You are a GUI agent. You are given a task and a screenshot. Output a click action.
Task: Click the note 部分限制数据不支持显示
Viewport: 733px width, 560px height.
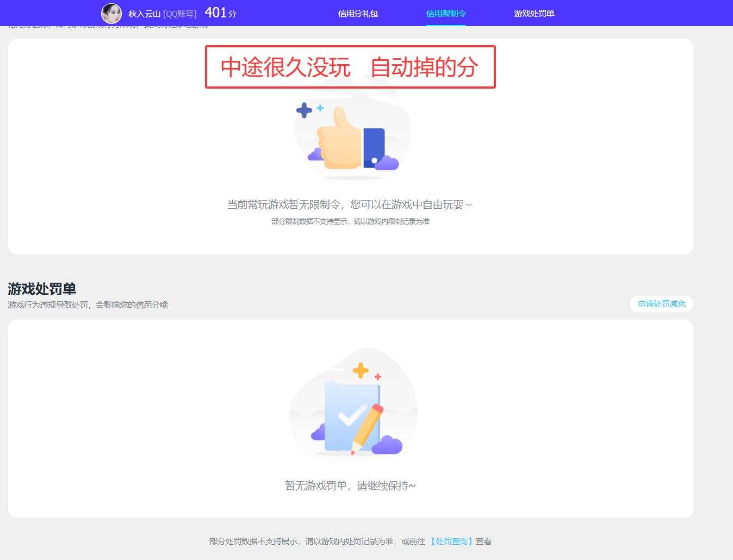(x=310, y=221)
